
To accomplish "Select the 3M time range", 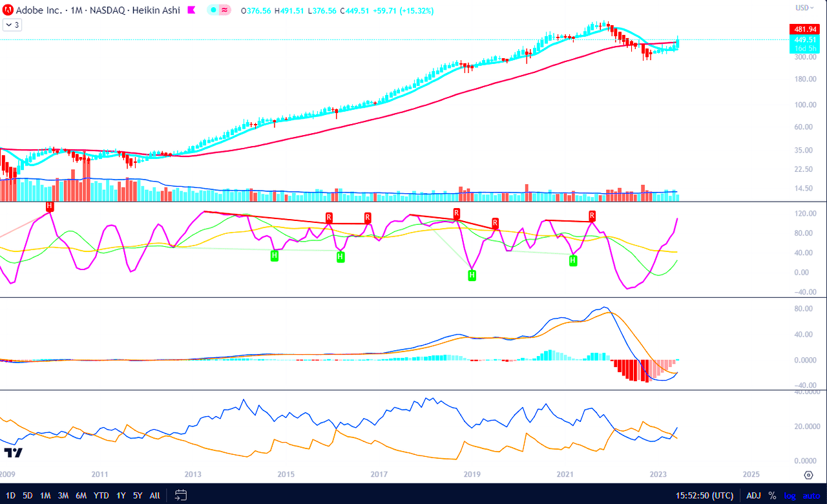I will [x=63, y=496].
